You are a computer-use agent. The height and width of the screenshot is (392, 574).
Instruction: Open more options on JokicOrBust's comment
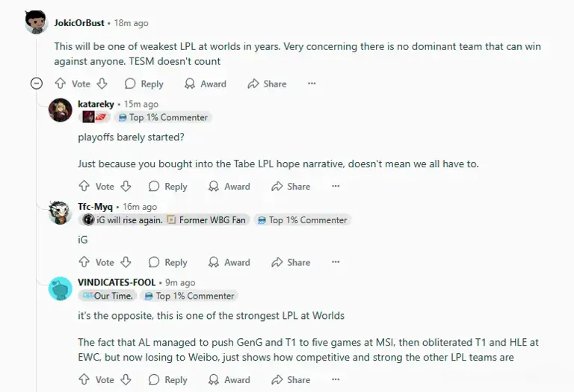[312, 84]
